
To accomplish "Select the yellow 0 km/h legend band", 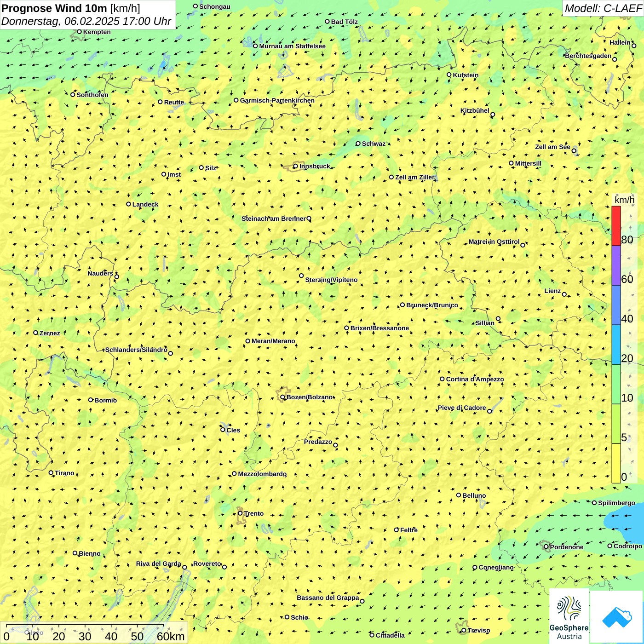I will (616, 463).
